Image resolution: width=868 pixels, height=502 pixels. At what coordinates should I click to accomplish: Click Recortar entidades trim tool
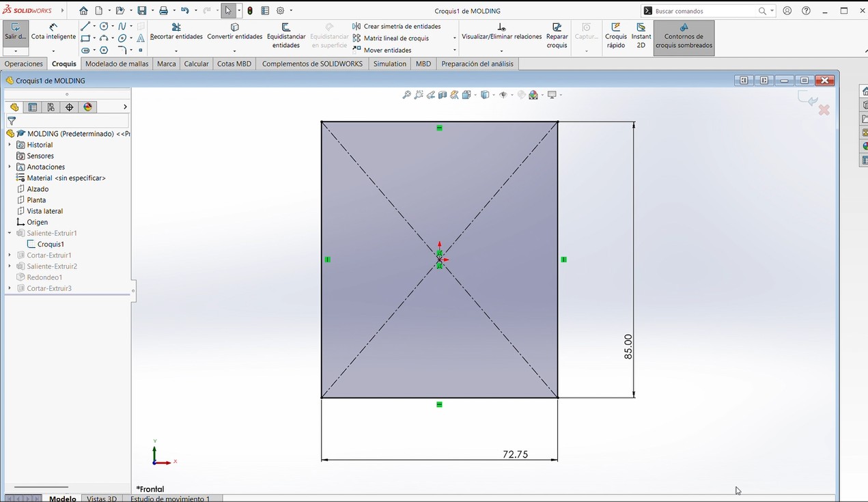[176, 32]
